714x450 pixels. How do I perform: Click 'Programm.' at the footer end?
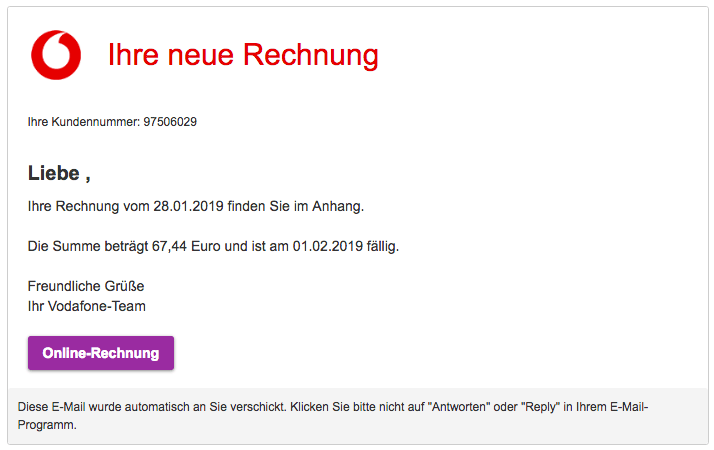point(47,425)
